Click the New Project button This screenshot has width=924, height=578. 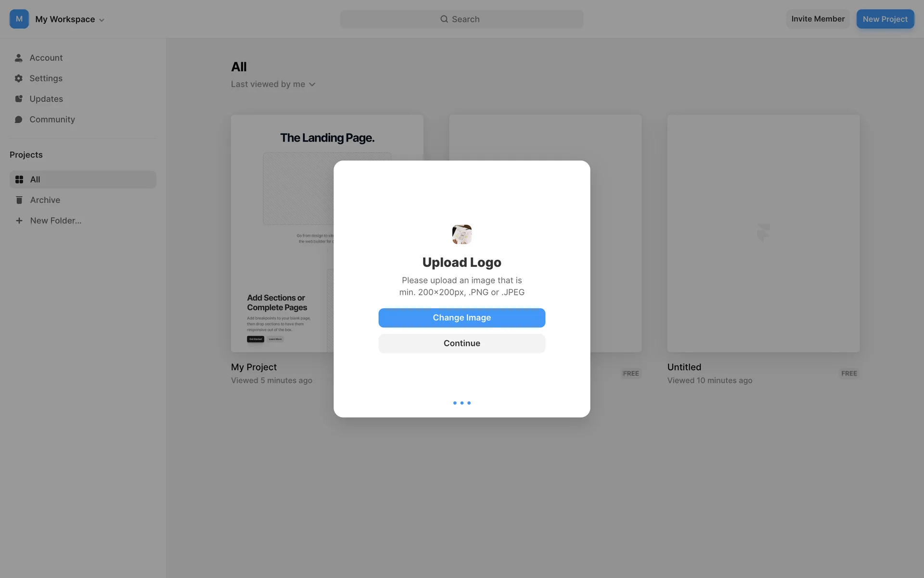click(x=885, y=19)
